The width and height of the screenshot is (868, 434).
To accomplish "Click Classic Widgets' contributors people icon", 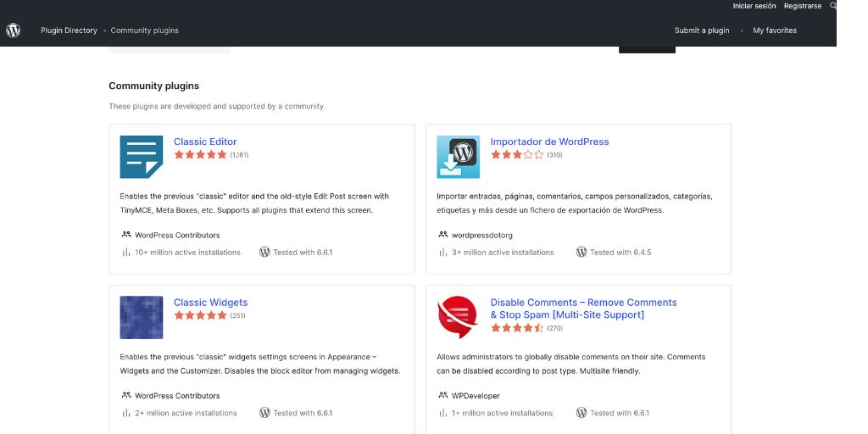I will (x=126, y=395).
